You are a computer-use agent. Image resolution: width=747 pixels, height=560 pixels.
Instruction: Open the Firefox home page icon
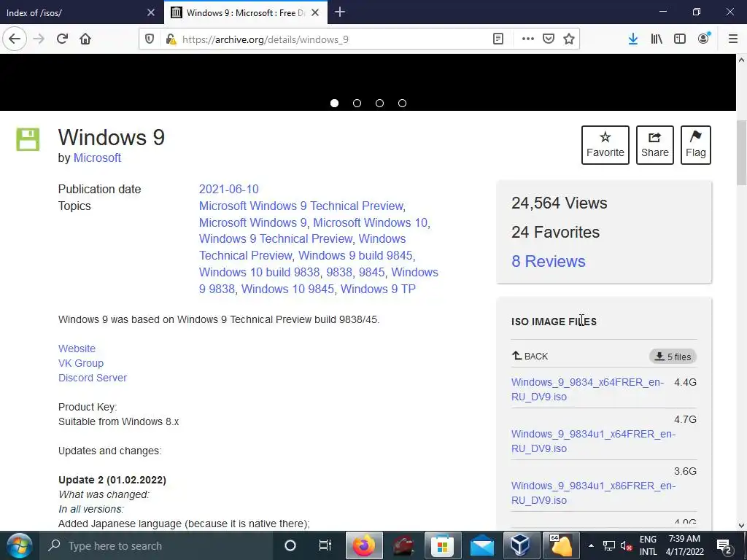(x=85, y=39)
